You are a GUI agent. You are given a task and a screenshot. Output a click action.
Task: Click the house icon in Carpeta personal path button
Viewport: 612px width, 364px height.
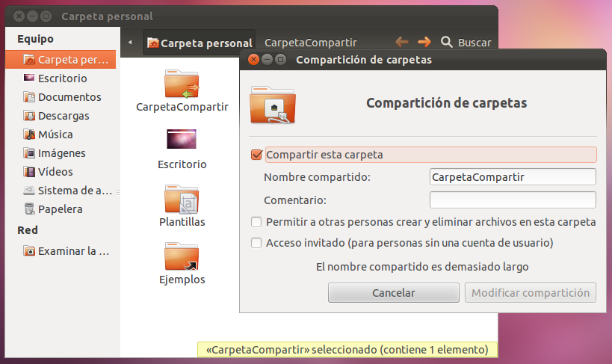click(152, 43)
